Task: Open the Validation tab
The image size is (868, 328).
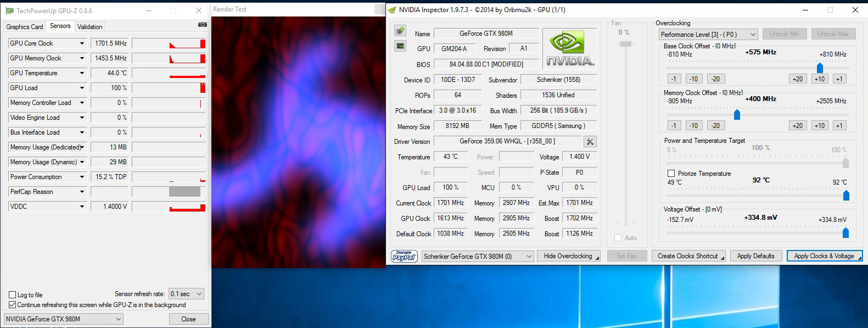Action: (89, 27)
